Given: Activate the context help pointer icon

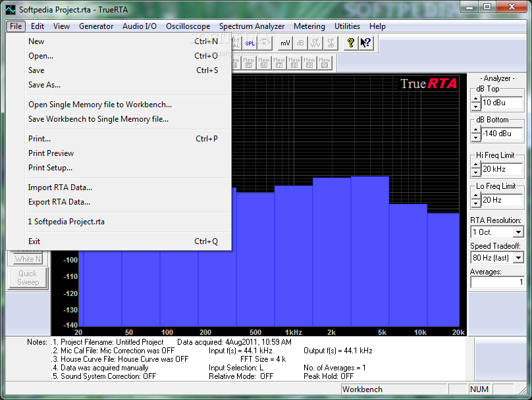Looking at the screenshot, I should 366,43.
